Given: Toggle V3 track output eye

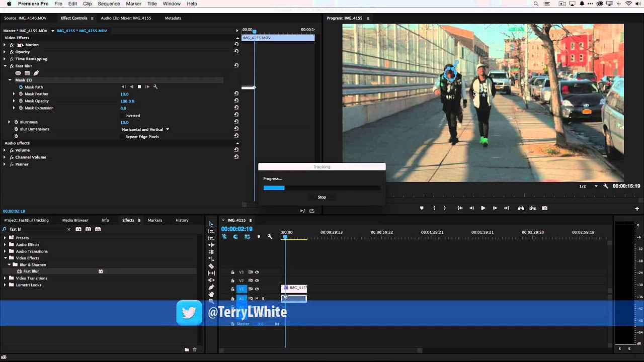Looking at the screenshot, I should point(257,272).
